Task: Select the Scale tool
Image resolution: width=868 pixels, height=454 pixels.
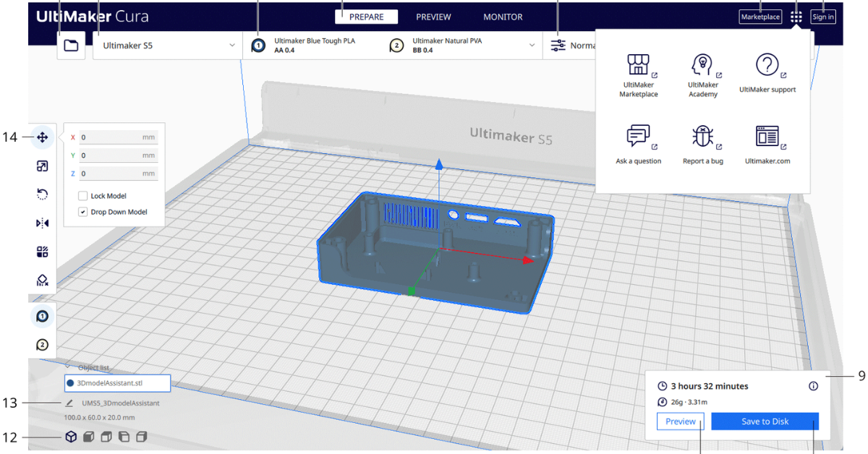Action: 42,166
